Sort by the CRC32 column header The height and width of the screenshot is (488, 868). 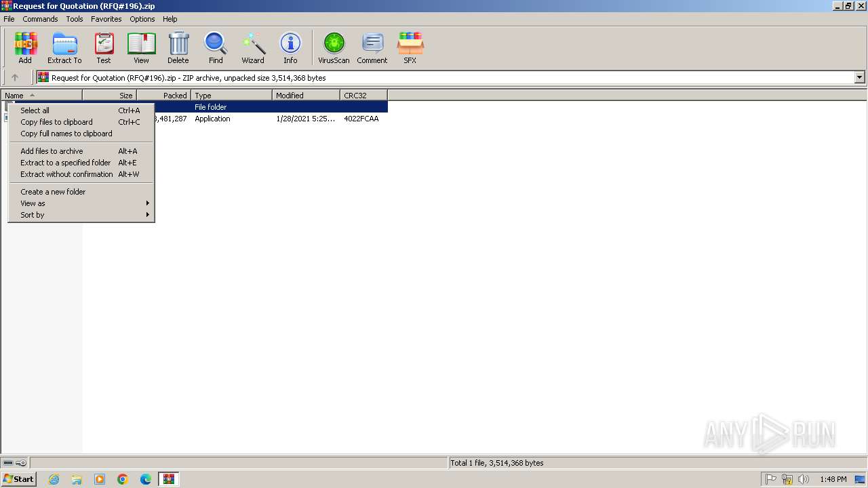point(364,96)
